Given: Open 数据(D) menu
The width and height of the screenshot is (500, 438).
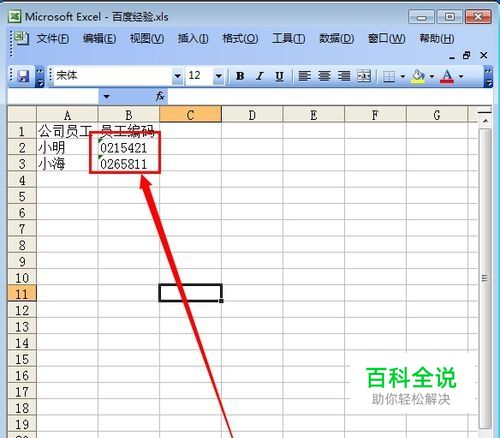Looking at the screenshot, I should 336,38.
